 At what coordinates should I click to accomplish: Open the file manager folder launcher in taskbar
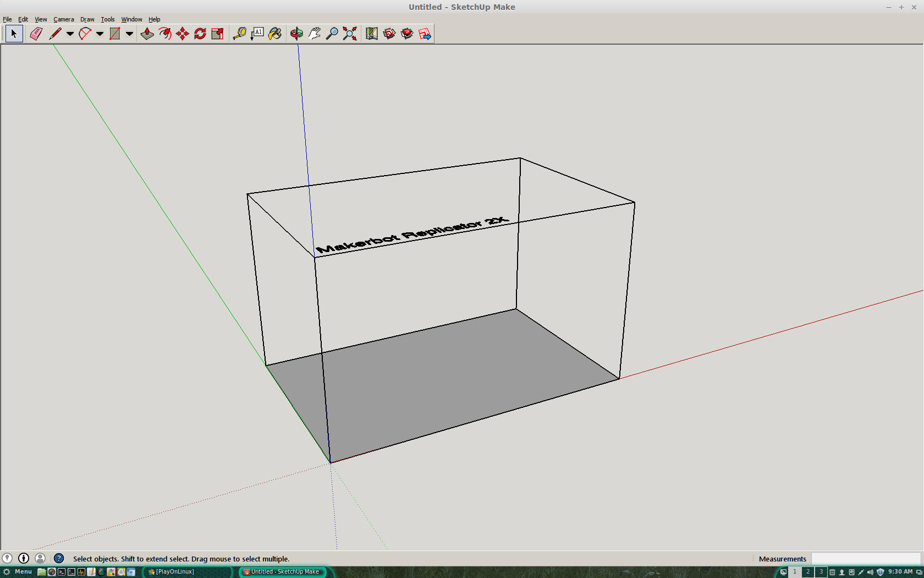[x=42, y=572]
